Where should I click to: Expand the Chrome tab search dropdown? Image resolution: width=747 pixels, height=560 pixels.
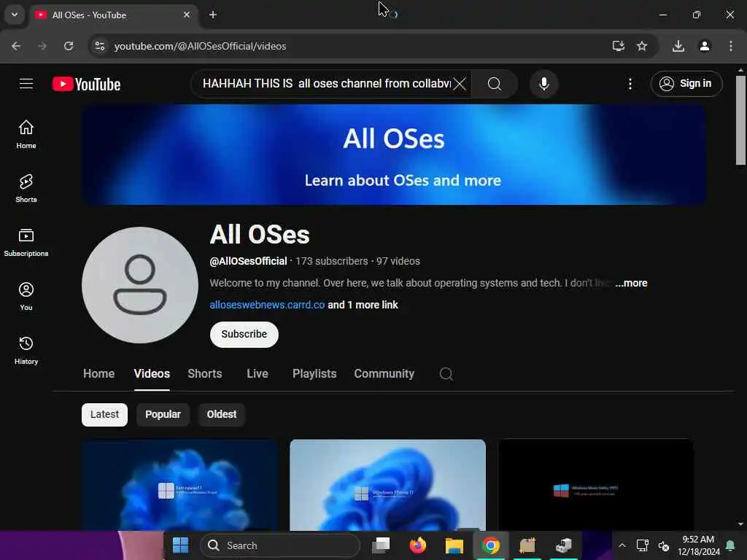pyautogui.click(x=15, y=15)
